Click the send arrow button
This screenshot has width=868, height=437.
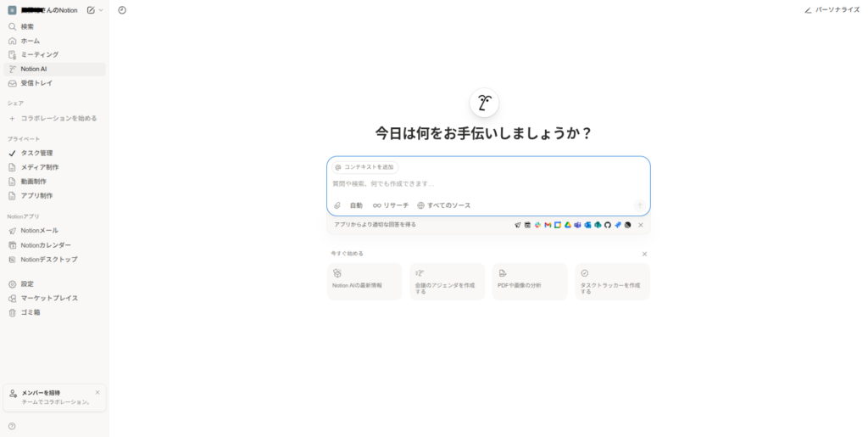[x=640, y=205]
